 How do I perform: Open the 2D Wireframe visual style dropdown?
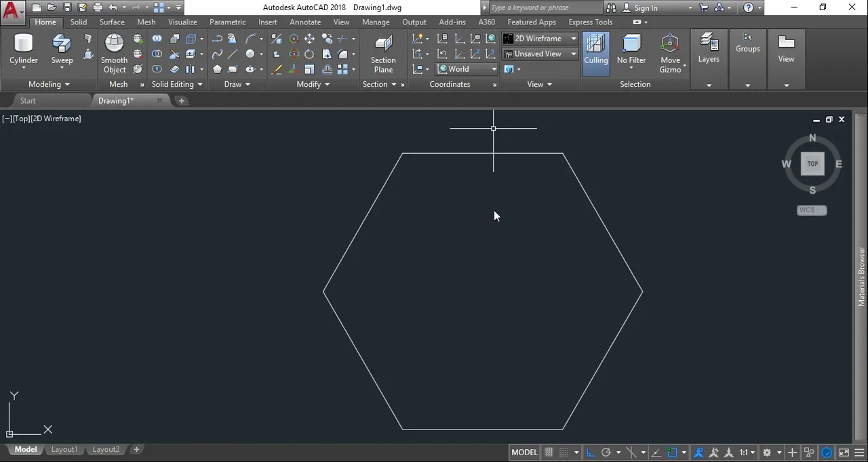pos(540,39)
